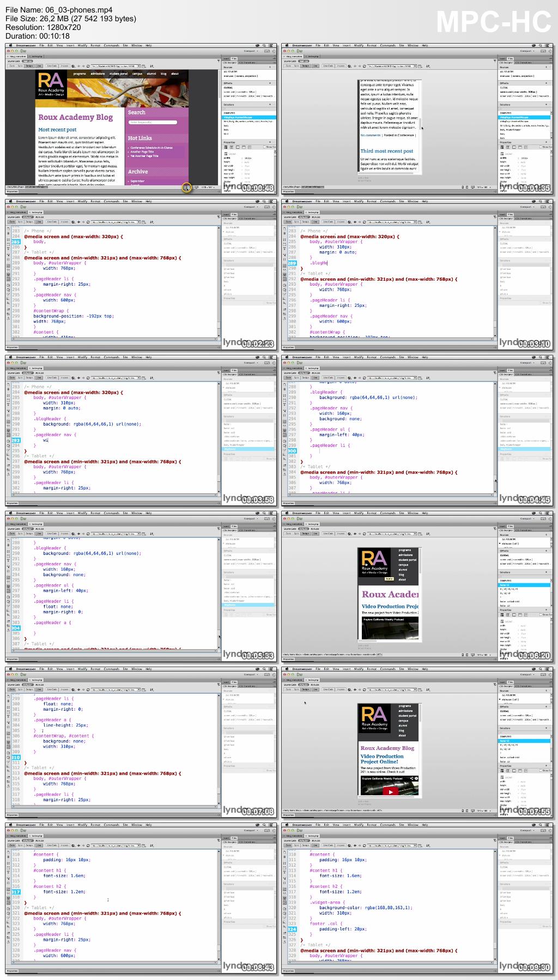Click highlighted line number 300 at 00:04:45

coord(292,451)
